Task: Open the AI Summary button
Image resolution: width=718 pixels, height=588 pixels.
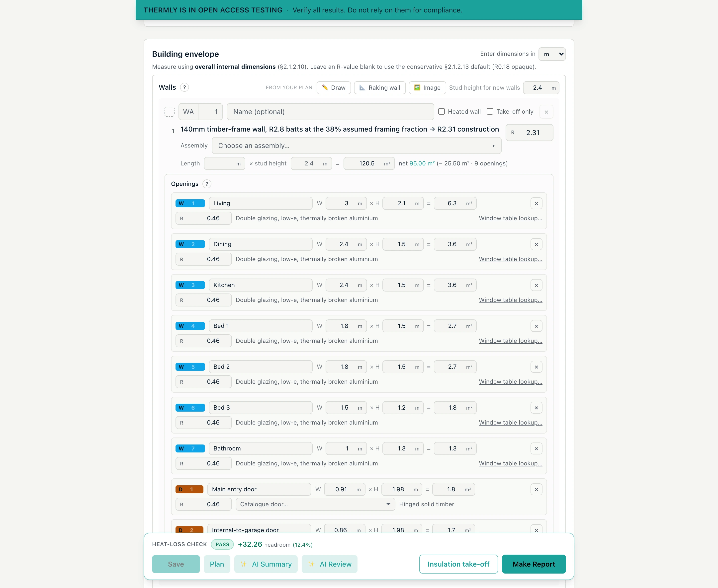Action: coord(266,564)
